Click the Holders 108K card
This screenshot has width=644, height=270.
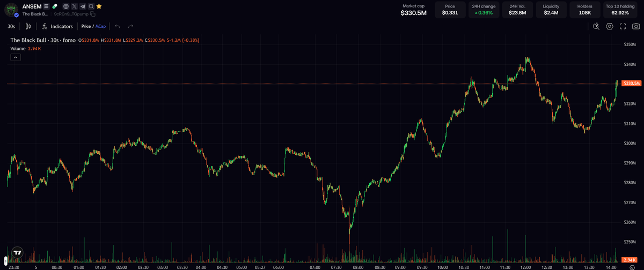click(x=585, y=10)
